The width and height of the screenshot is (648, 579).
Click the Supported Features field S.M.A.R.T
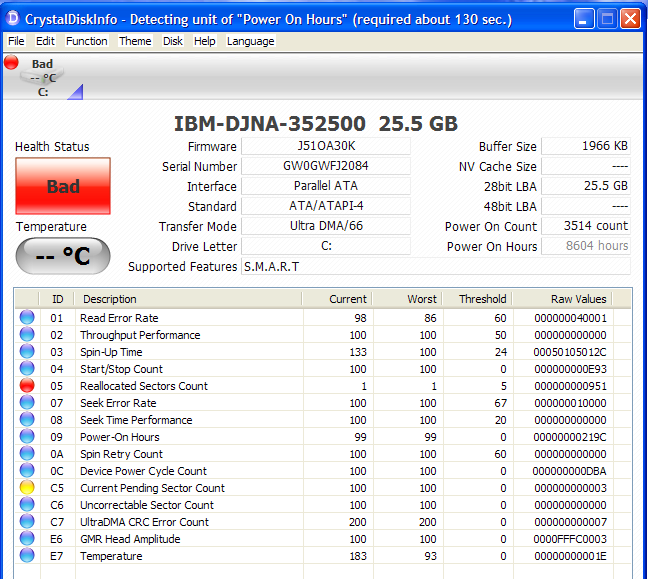click(x=436, y=267)
